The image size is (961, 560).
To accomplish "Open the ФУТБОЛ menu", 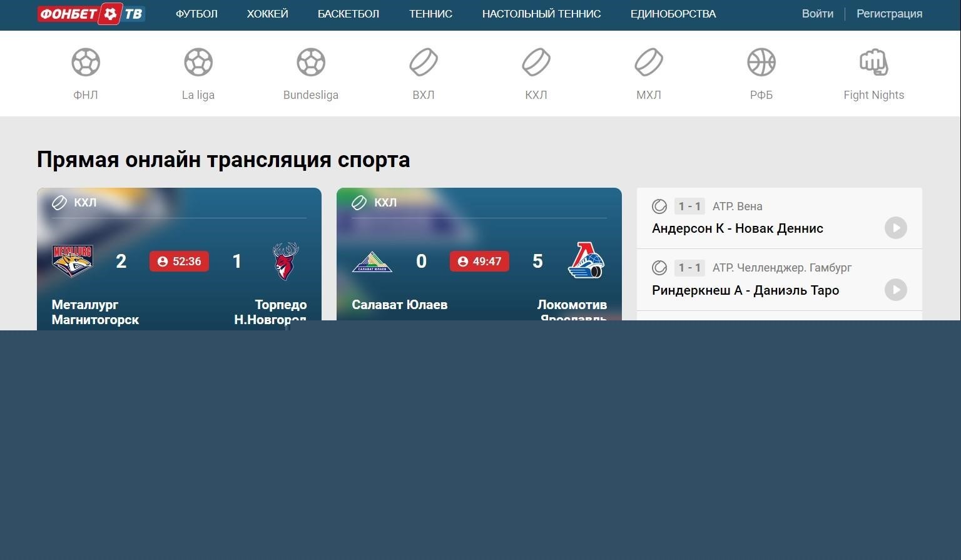I will coord(196,14).
